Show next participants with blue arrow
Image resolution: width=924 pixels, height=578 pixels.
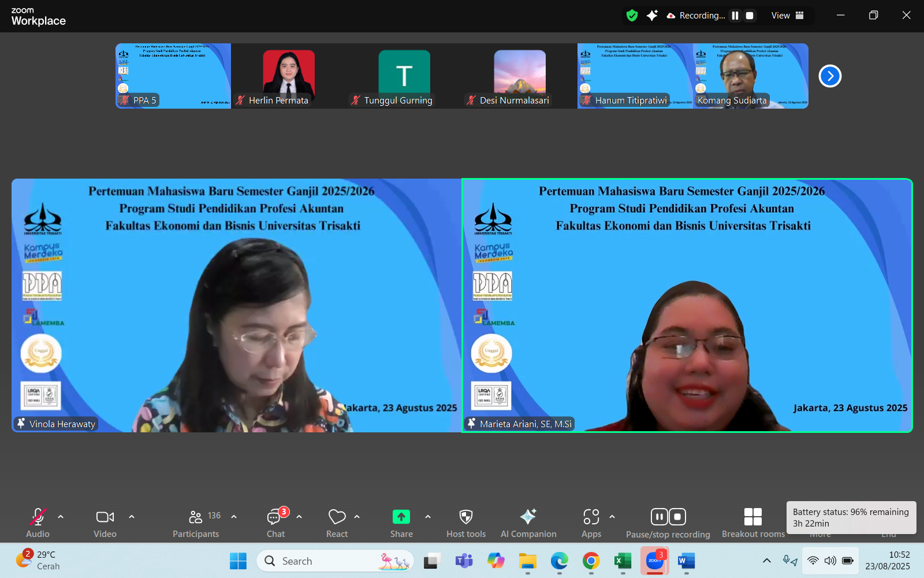click(x=830, y=76)
